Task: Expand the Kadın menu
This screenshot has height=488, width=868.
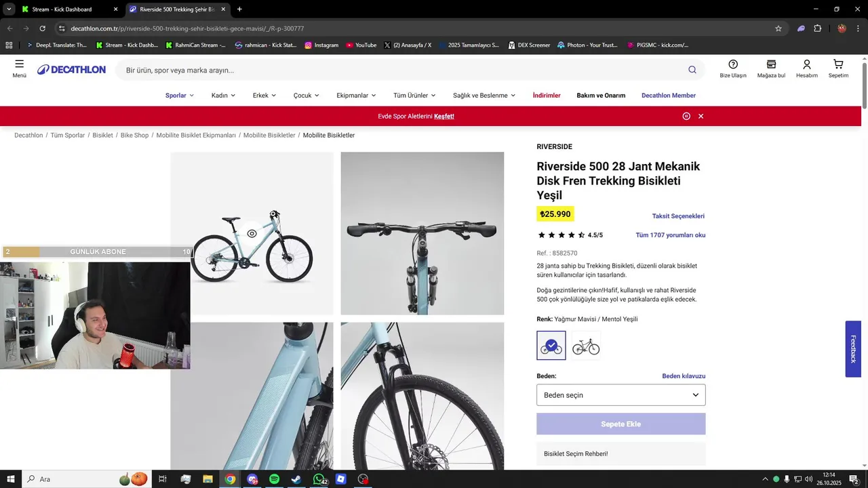Action: pyautogui.click(x=223, y=96)
